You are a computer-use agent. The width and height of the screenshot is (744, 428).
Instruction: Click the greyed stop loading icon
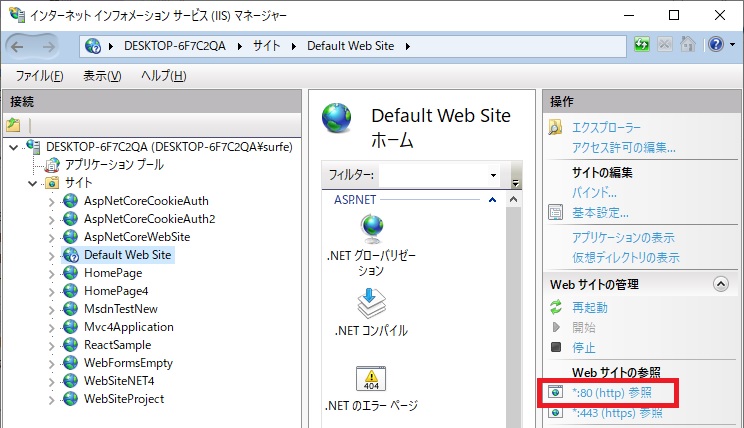tap(665, 45)
